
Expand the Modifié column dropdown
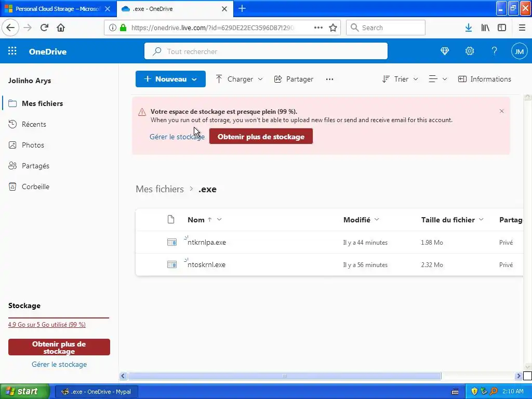click(377, 220)
